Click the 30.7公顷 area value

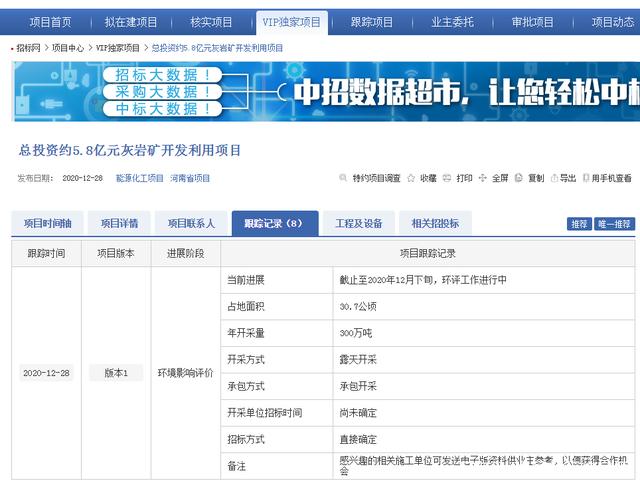358,307
